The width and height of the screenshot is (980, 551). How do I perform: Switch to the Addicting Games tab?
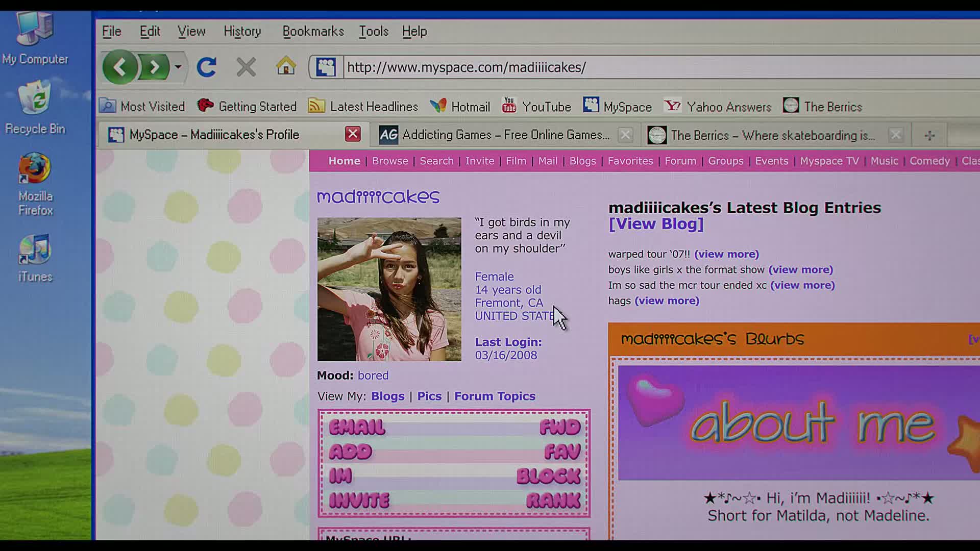click(505, 135)
